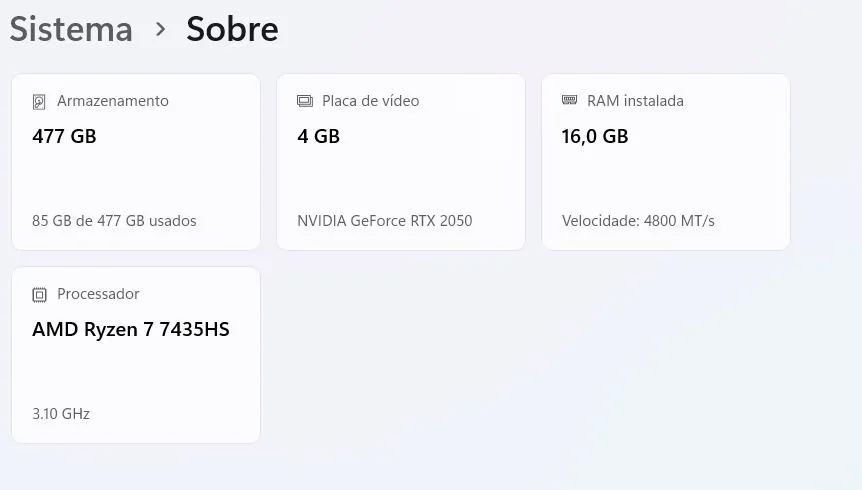Click the installed RAM icon
This screenshot has width=862, height=490.
[570, 101]
